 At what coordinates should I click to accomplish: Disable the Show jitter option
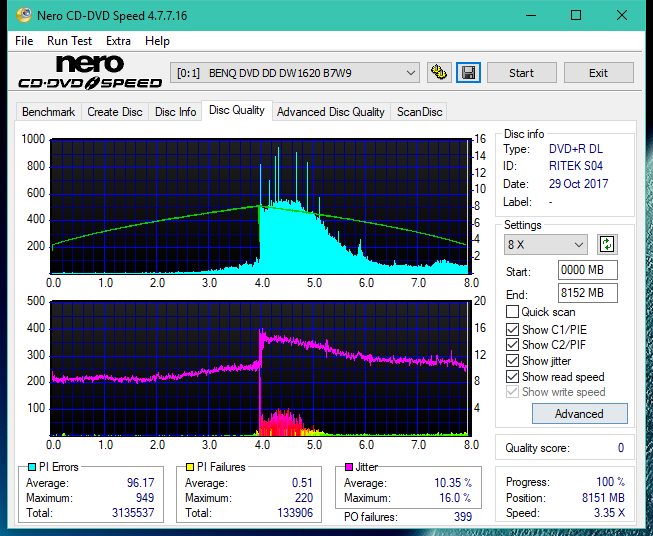[x=512, y=361]
